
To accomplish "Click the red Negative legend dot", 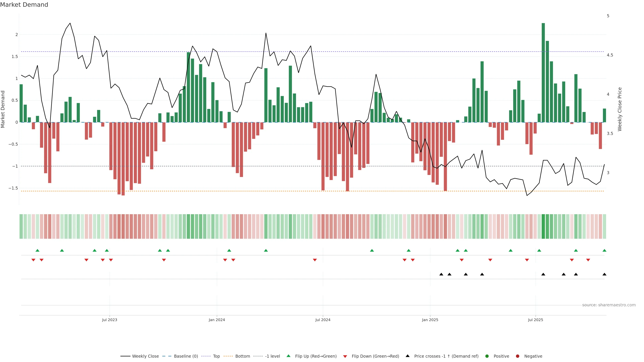I will [518, 356].
